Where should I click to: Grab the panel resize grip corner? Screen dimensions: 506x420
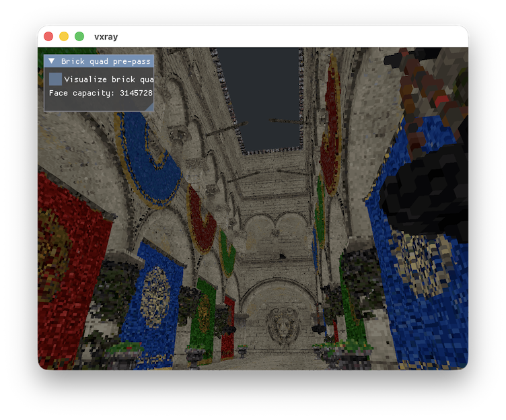coord(149,107)
